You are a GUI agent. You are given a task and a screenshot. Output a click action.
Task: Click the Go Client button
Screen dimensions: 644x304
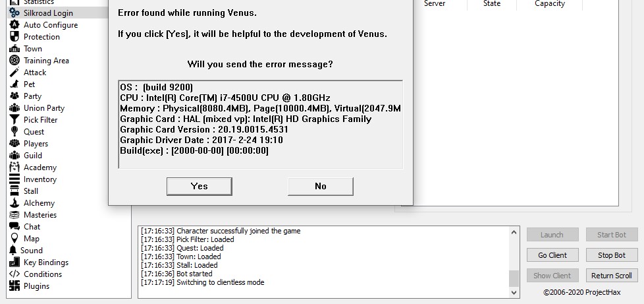tap(552, 255)
